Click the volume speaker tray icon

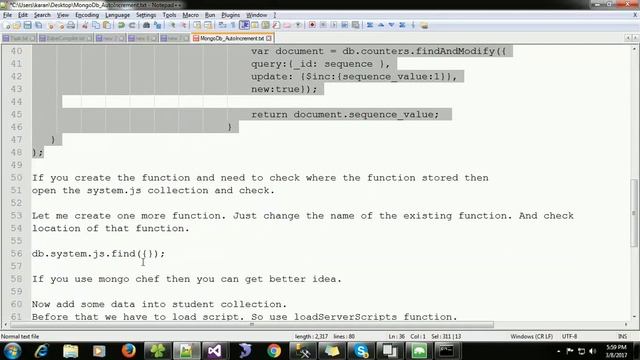pyautogui.click(x=593, y=351)
